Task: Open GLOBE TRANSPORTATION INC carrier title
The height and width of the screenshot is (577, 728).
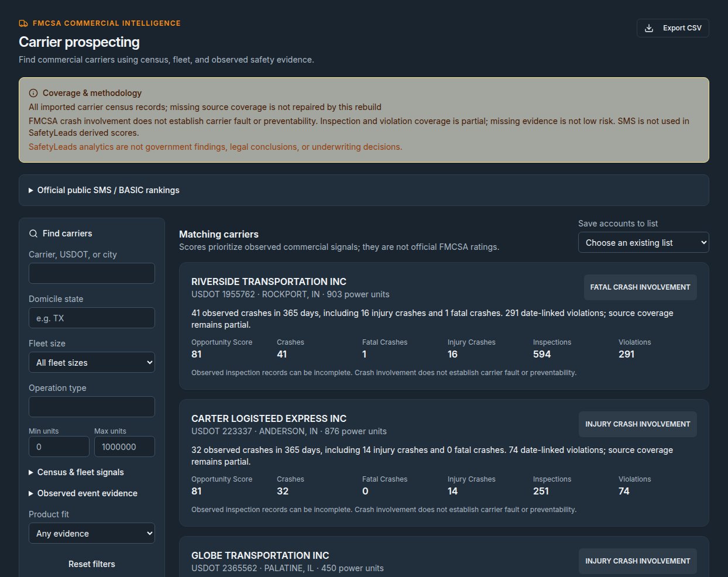Action: click(x=260, y=555)
